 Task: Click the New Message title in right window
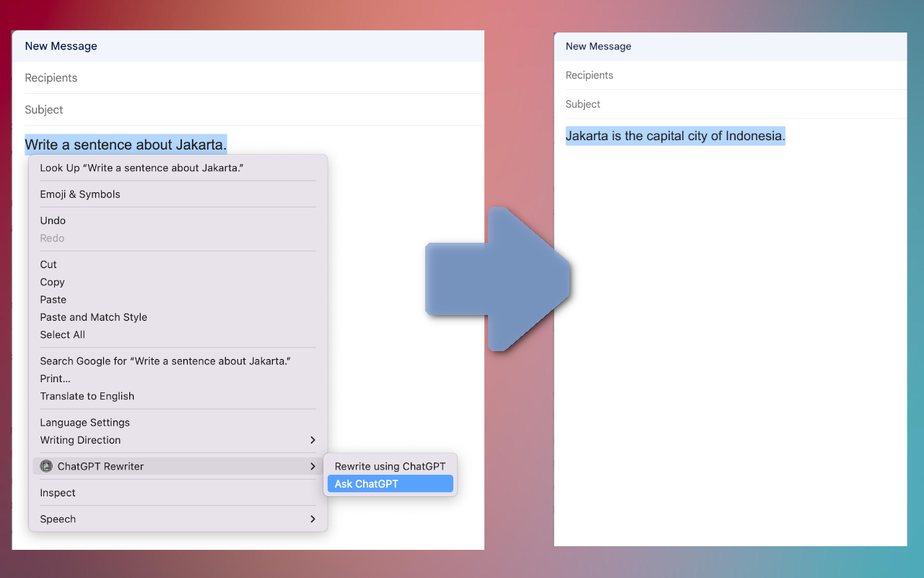(x=598, y=46)
